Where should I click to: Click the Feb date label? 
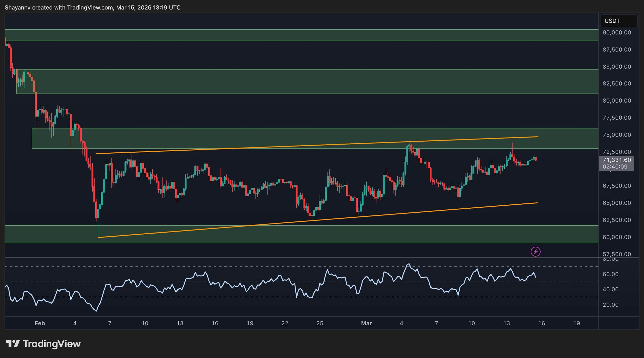pyautogui.click(x=40, y=323)
